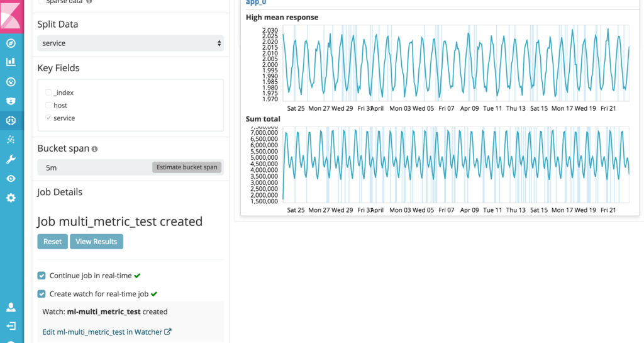Click the logout icon in sidebar
This screenshot has height=343, width=644.
pyautogui.click(x=11, y=326)
